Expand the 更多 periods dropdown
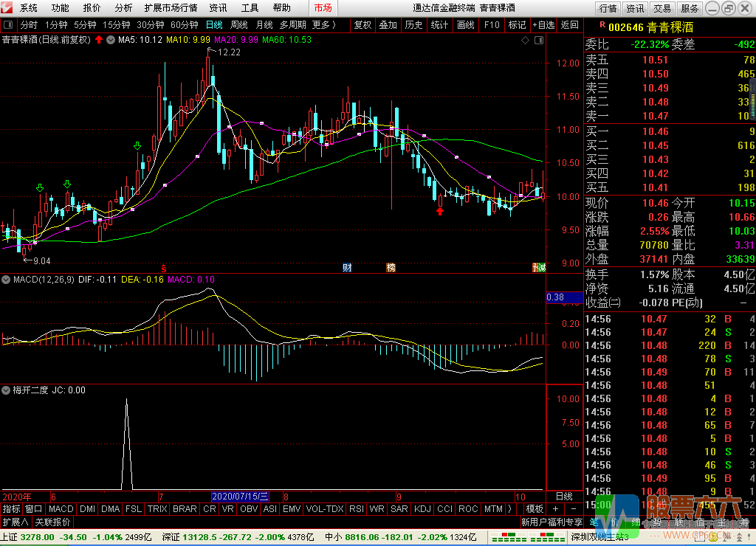Image resolution: width=756 pixels, height=546 pixels. (x=324, y=24)
